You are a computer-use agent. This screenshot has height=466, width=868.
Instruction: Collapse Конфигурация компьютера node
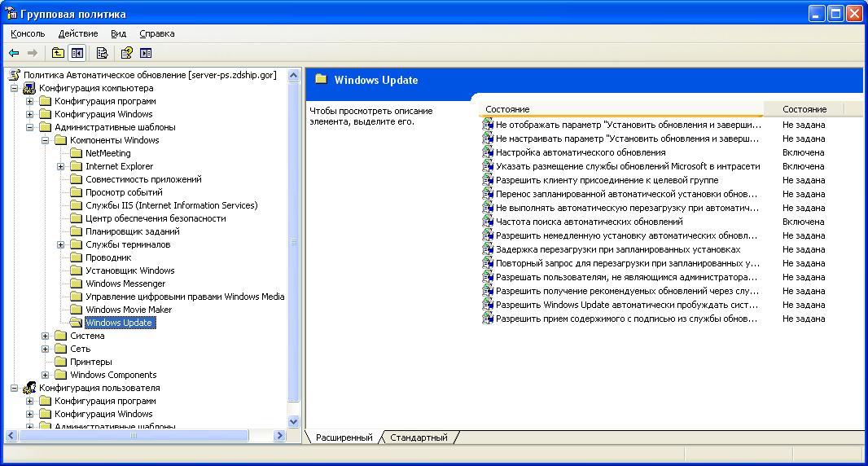(x=15, y=88)
